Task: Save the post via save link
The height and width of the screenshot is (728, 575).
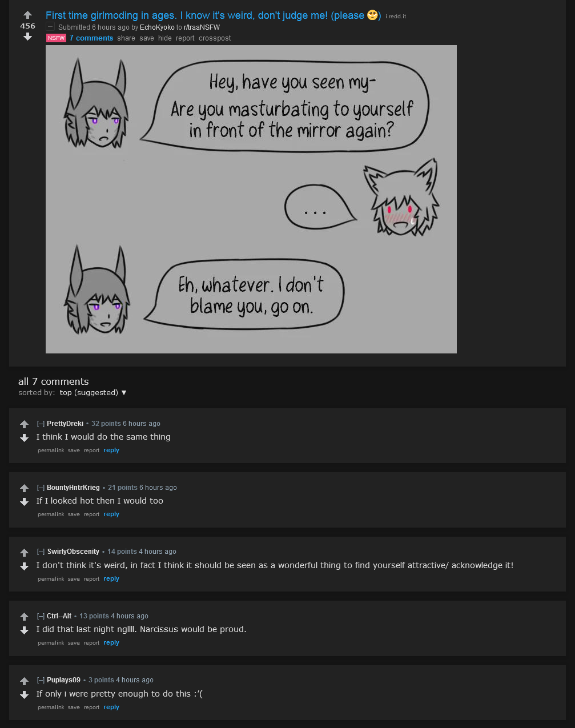Action: click(x=147, y=38)
